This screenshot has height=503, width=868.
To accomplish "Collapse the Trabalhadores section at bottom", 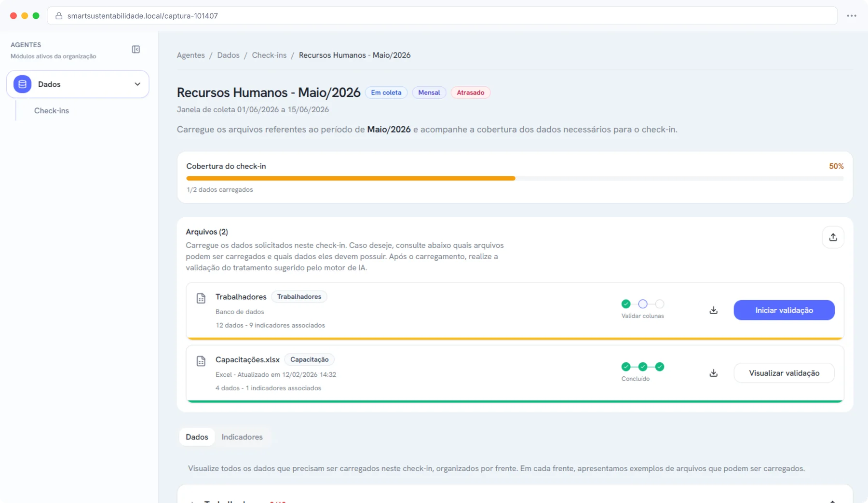I will pyautogui.click(x=832, y=501).
